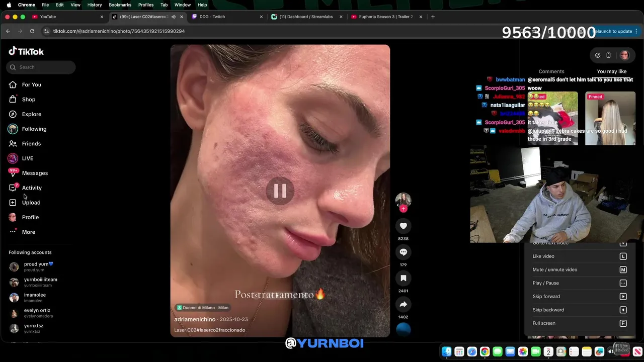
Task: Open the Profiles menu
Action: click(146, 5)
